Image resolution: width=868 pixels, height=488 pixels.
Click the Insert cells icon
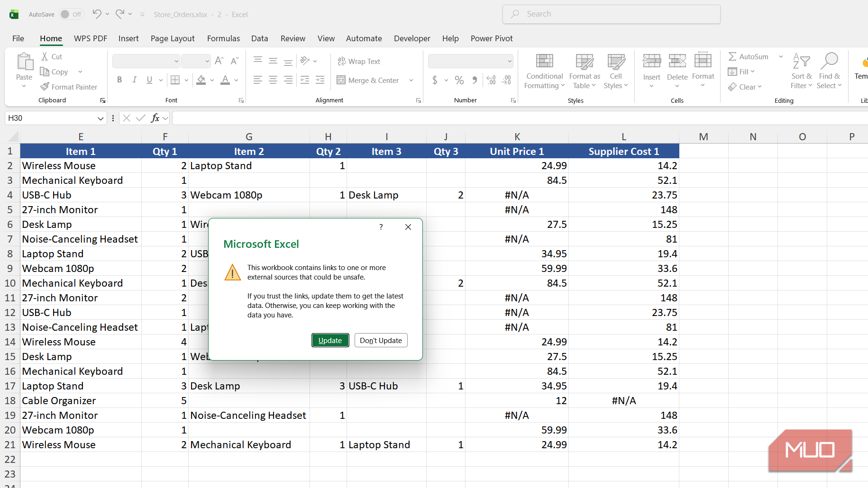point(652,62)
